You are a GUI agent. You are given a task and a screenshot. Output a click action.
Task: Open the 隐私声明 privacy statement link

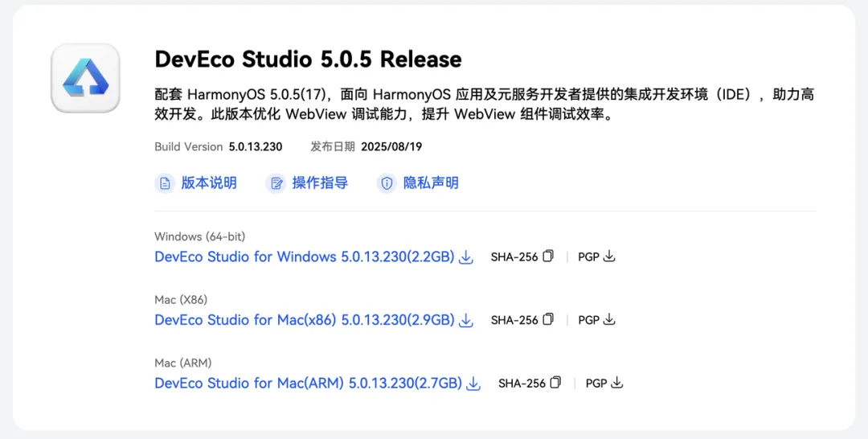pos(431,183)
